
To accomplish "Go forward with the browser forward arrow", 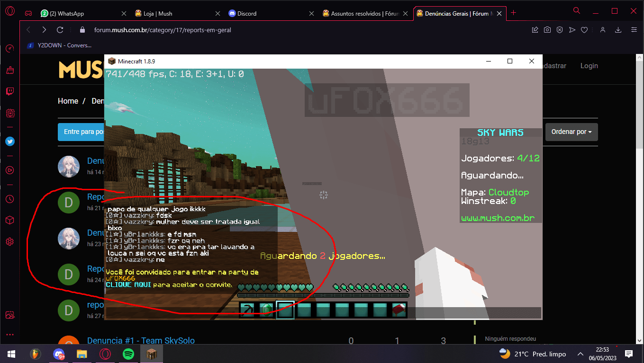I will coord(44,30).
